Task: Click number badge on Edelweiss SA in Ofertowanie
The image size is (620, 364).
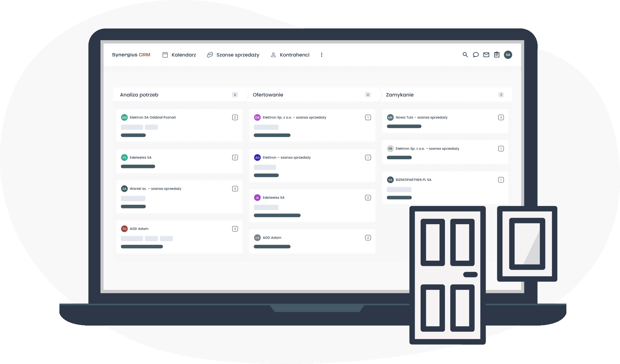Action: pos(368,198)
